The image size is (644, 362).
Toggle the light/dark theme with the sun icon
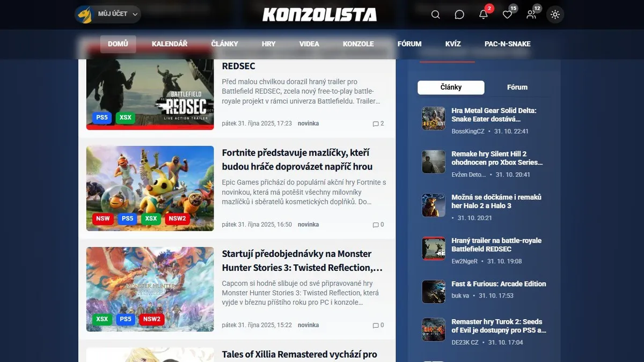tap(555, 14)
